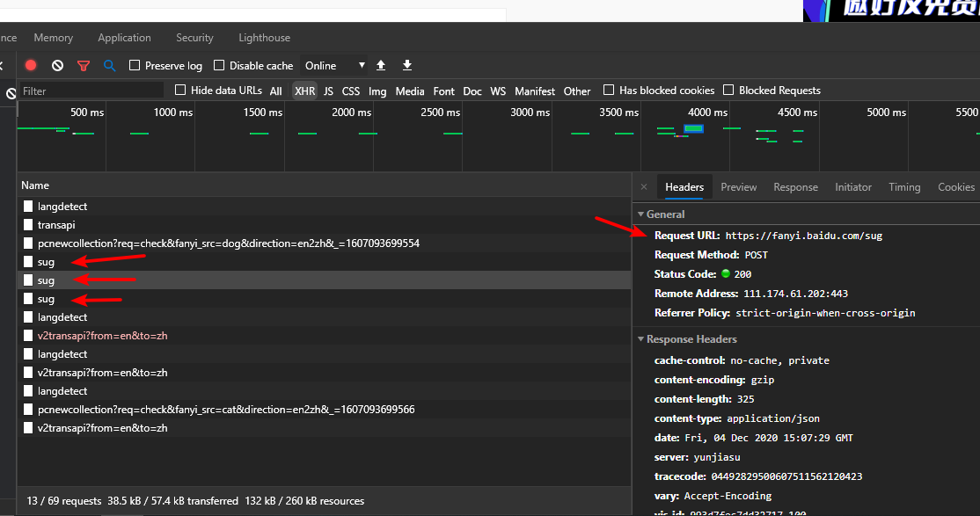
Task: Select the XHR request type filter
Action: (305, 91)
